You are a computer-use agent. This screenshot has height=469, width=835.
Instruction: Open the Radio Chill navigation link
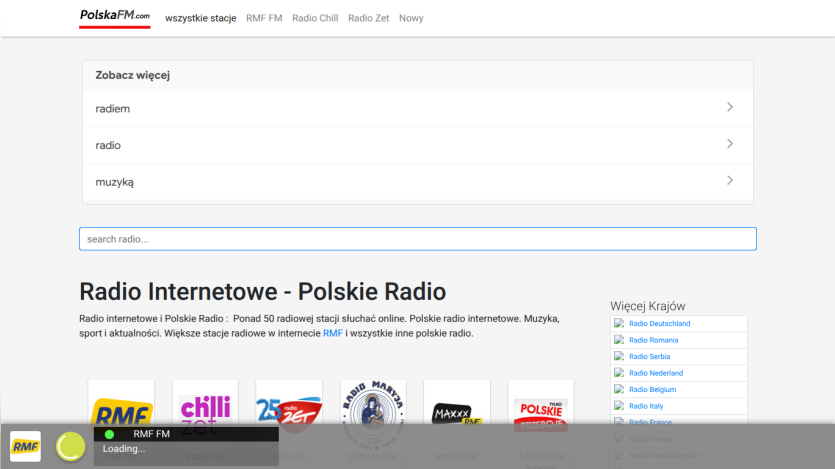pos(315,18)
